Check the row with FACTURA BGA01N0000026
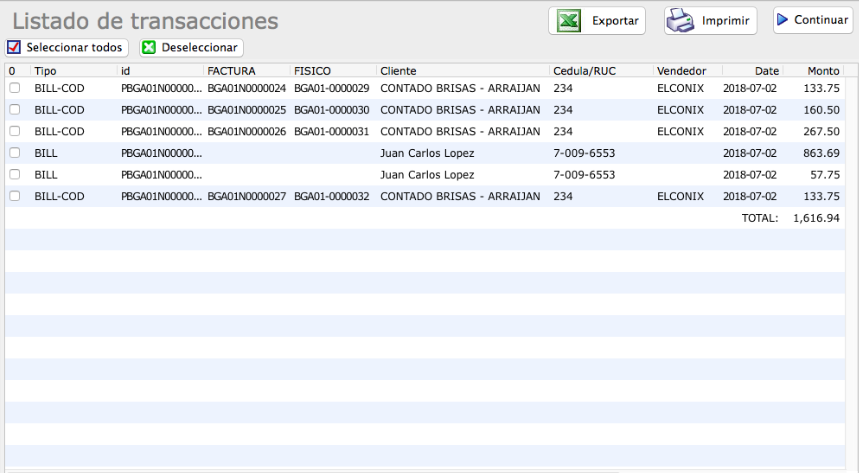859x473 pixels. (x=15, y=131)
